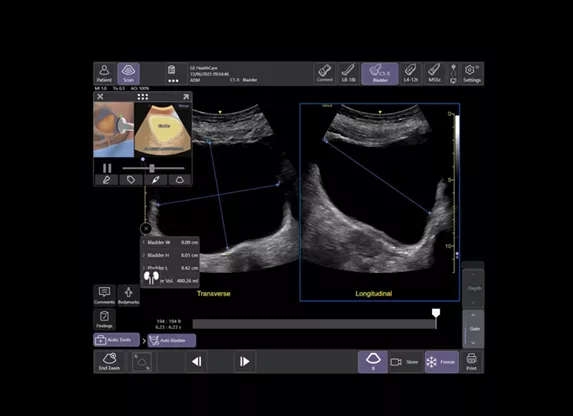Select the L8-18i probe
573x416 pixels.
point(348,73)
